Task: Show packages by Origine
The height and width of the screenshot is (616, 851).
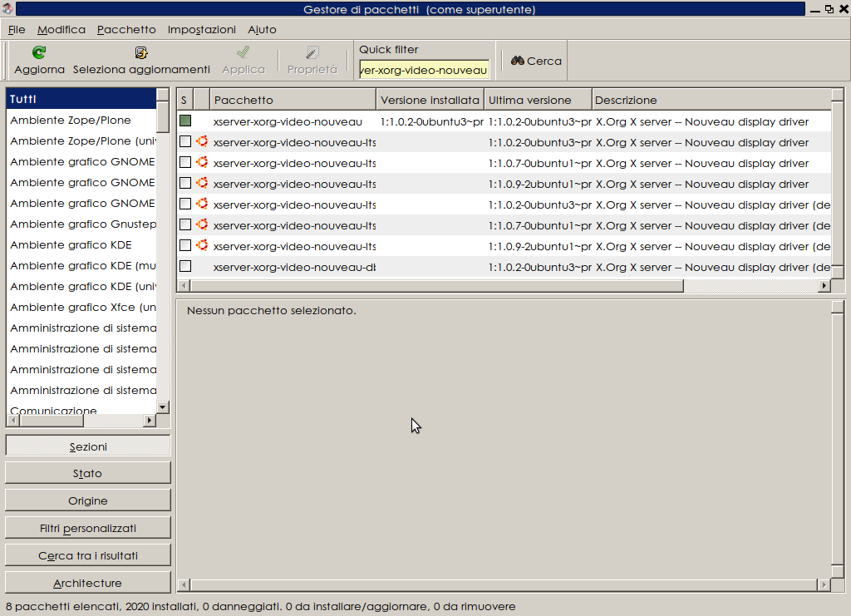Action: tap(88, 500)
